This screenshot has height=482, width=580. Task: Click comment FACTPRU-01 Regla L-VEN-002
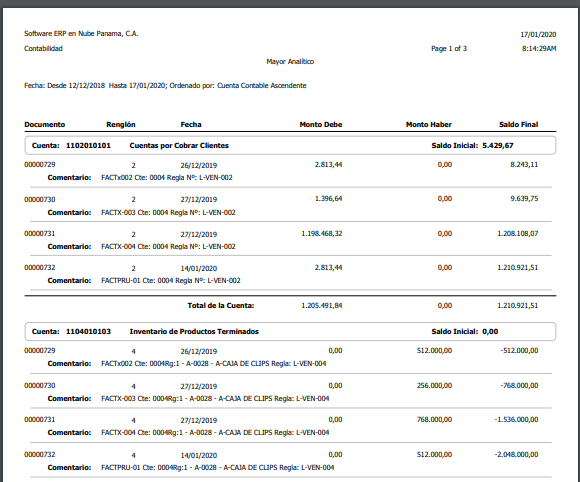tap(171, 280)
